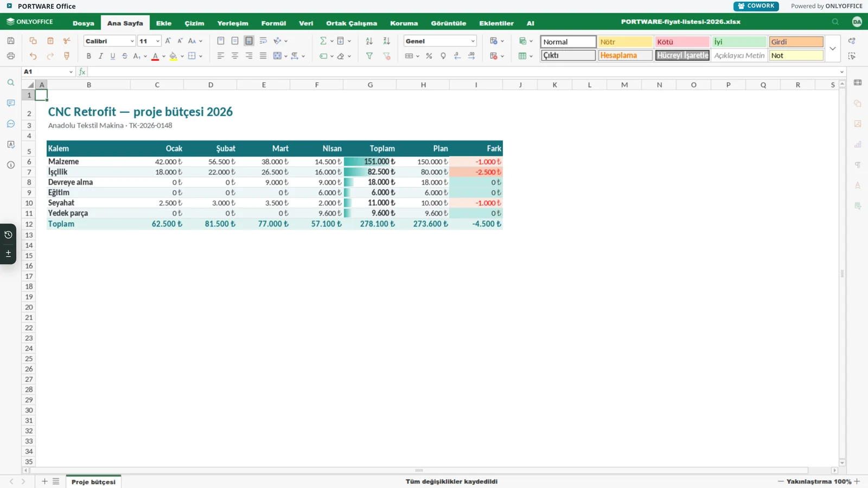Apply the Kötü cell style
Image resolution: width=868 pixels, height=488 pixels.
[x=682, y=42]
